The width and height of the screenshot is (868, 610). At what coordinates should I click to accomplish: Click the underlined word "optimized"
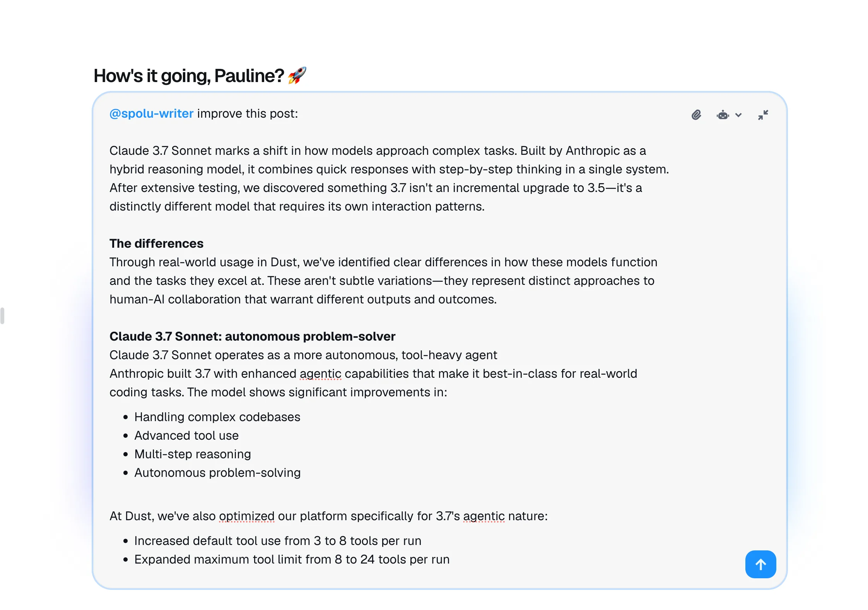tap(246, 516)
